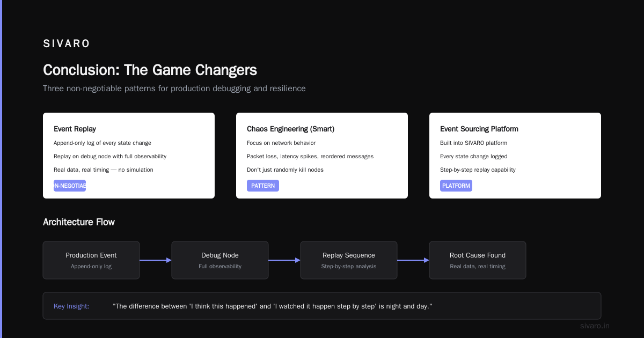Select the Replay Sequence flow box
The image size is (644, 338).
click(x=349, y=260)
